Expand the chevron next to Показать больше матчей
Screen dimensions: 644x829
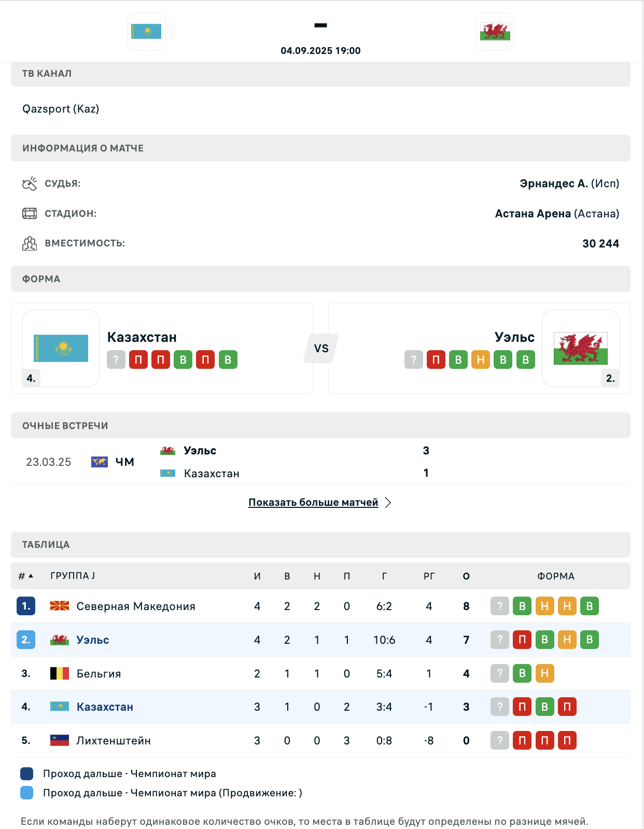click(x=388, y=502)
